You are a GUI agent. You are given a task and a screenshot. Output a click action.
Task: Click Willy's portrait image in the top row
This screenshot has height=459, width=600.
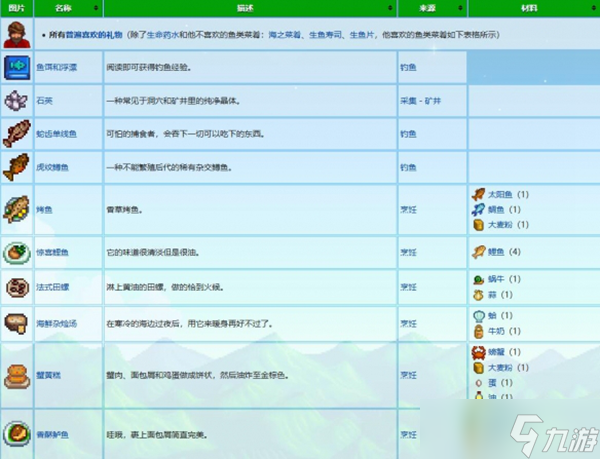pyautogui.click(x=17, y=34)
